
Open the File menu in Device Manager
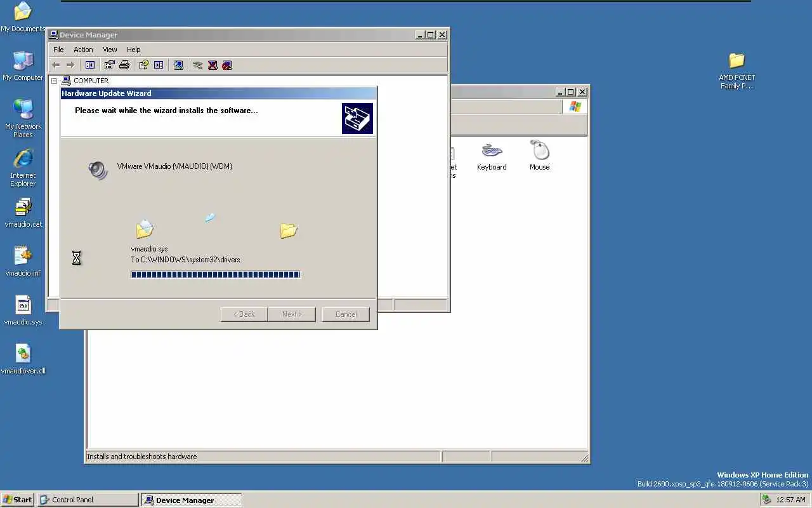58,50
